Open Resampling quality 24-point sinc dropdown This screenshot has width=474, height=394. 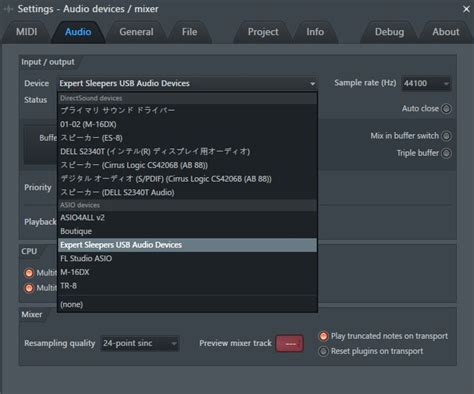point(140,343)
